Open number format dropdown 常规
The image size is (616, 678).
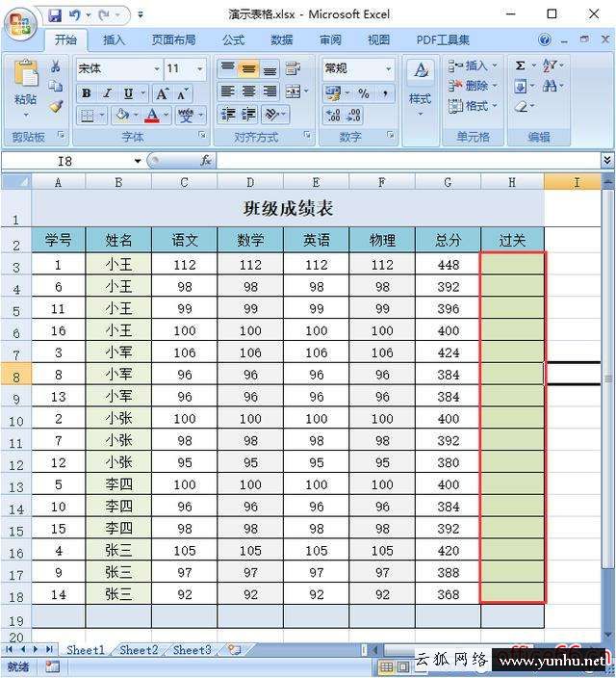point(388,68)
